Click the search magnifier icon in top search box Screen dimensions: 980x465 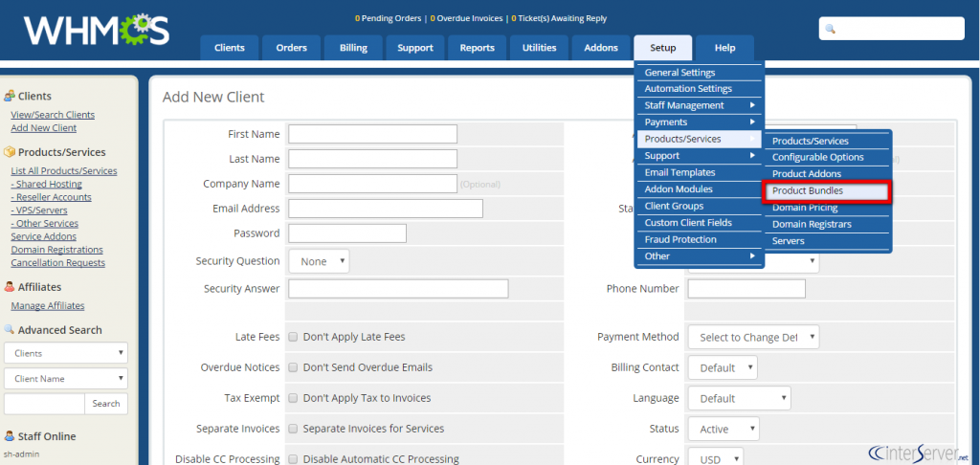(x=831, y=30)
